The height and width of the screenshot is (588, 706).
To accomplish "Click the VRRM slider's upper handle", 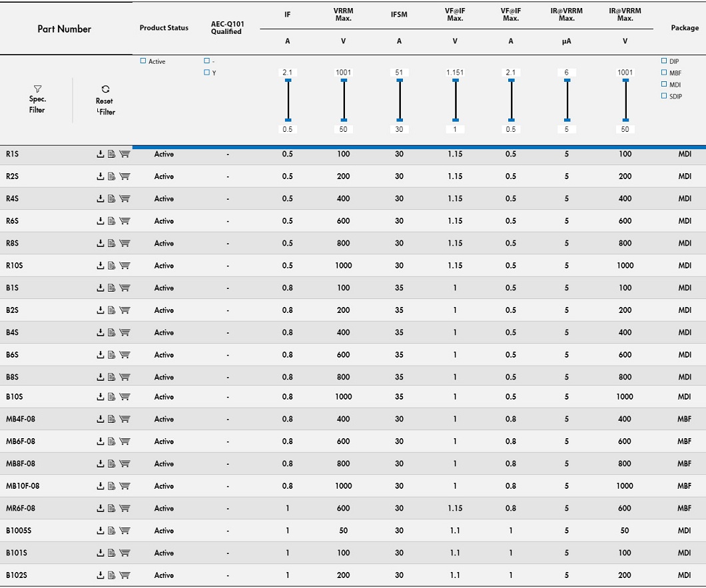I will (x=344, y=81).
